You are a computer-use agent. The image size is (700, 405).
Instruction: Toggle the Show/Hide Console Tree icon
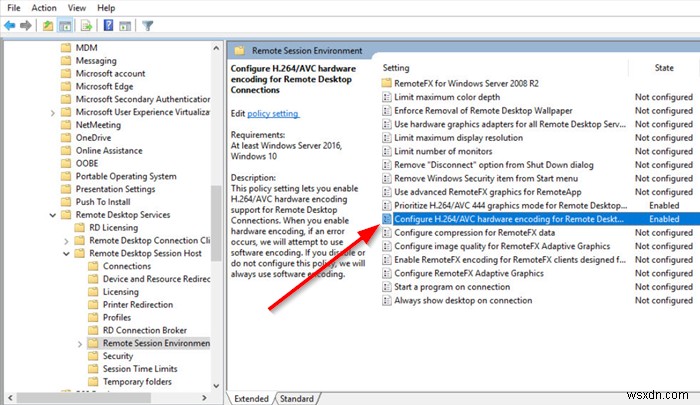coord(65,26)
